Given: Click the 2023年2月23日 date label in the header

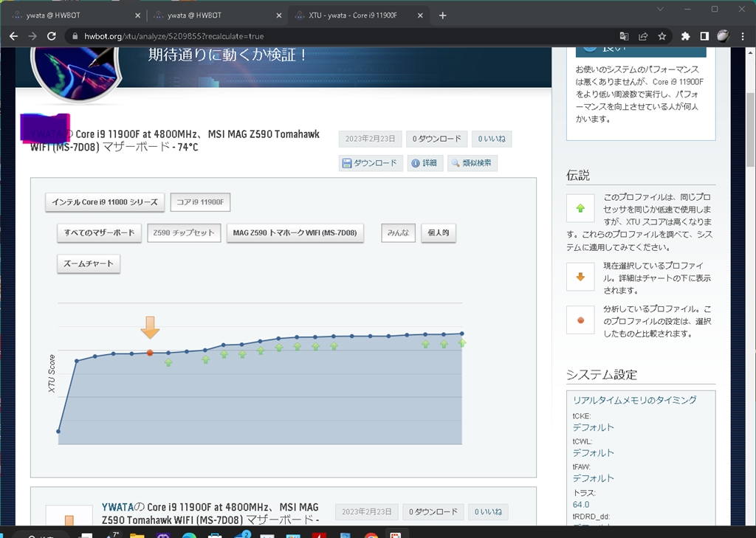Looking at the screenshot, I should [x=370, y=139].
